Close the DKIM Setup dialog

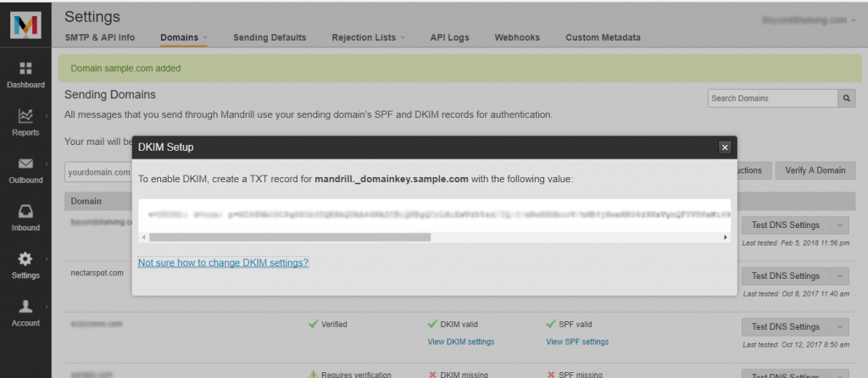click(724, 147)
